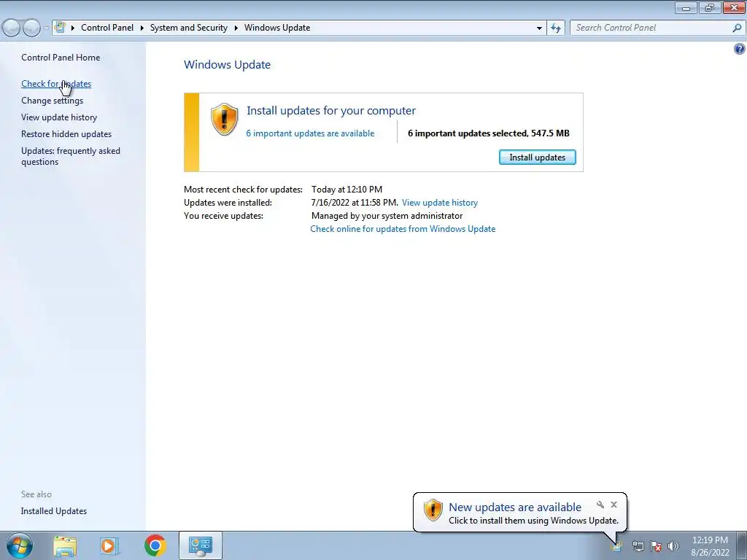Click Show desktop strip at taskbar end

tap(743, 546)
